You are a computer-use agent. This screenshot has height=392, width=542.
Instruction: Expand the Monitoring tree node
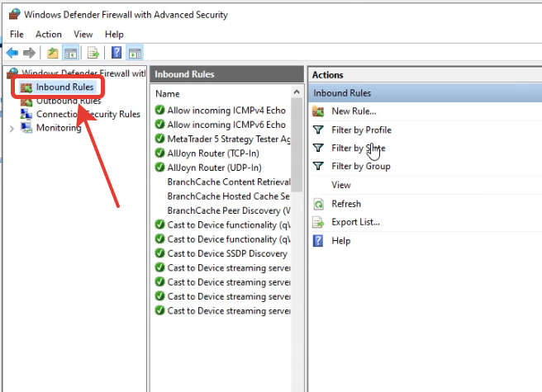(12, 129)
